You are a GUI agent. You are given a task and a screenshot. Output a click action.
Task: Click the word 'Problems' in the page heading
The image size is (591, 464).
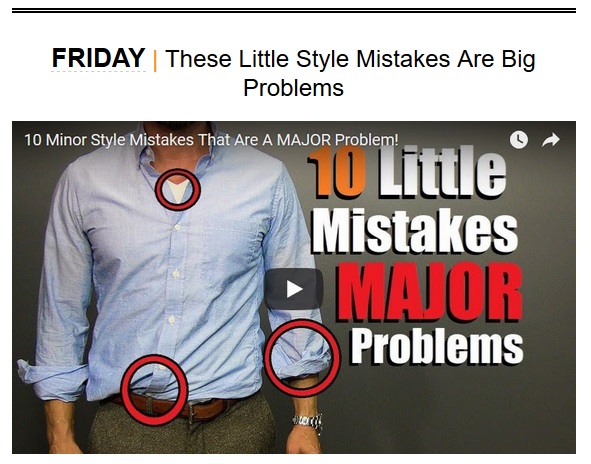click(293, 88)
